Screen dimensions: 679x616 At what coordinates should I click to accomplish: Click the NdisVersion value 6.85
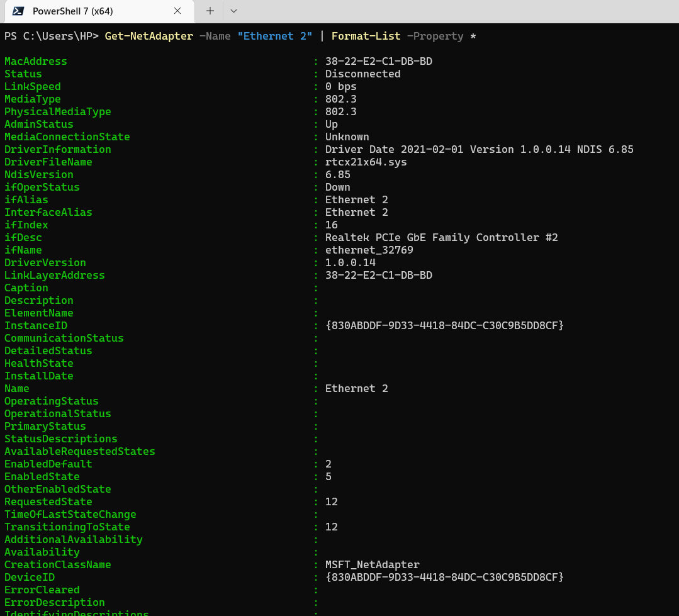click(338, 174)
